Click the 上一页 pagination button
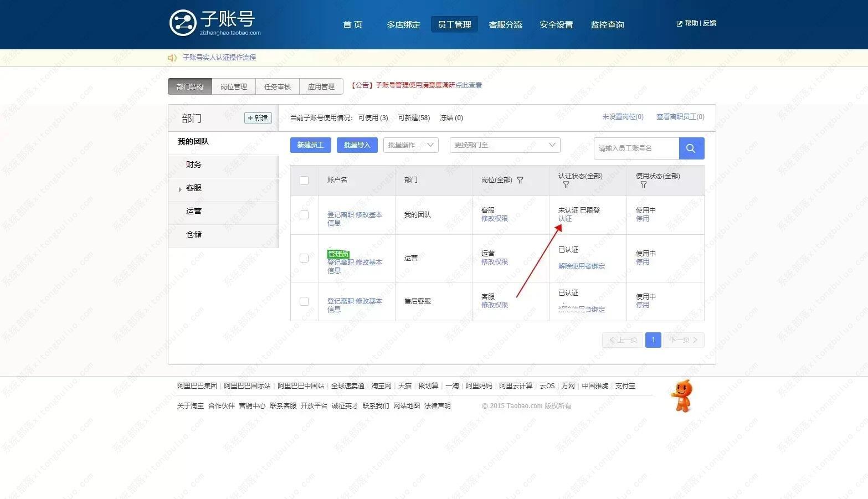Screen dimensions: 868x499 (x=623, y=339)
